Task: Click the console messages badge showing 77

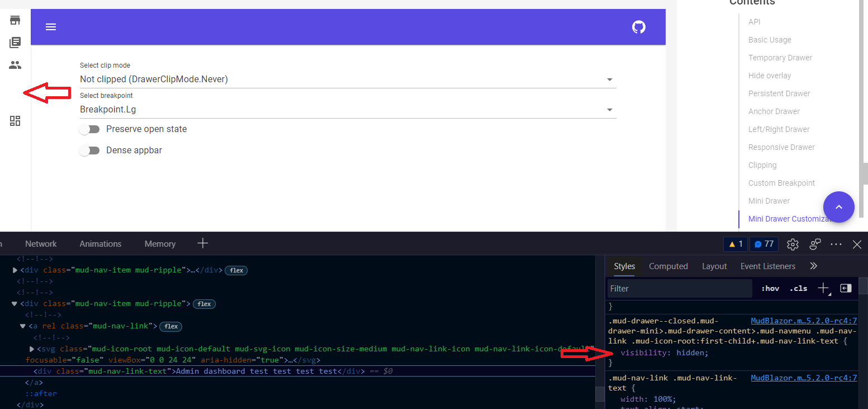Action: (x=763, y=244)
